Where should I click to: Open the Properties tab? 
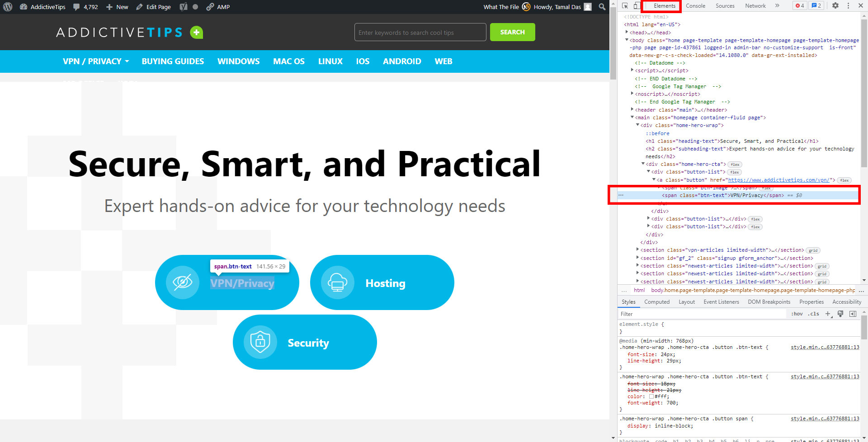click(811, 302)
